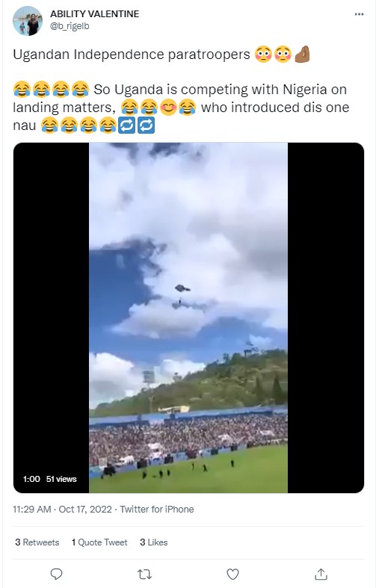View the 3 Likes list

153,542
